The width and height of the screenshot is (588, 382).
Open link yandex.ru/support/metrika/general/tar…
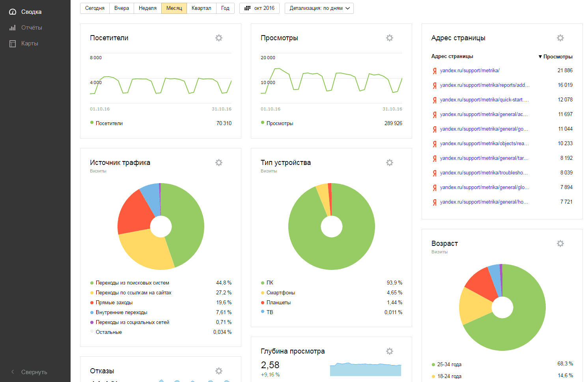point(484,158)
